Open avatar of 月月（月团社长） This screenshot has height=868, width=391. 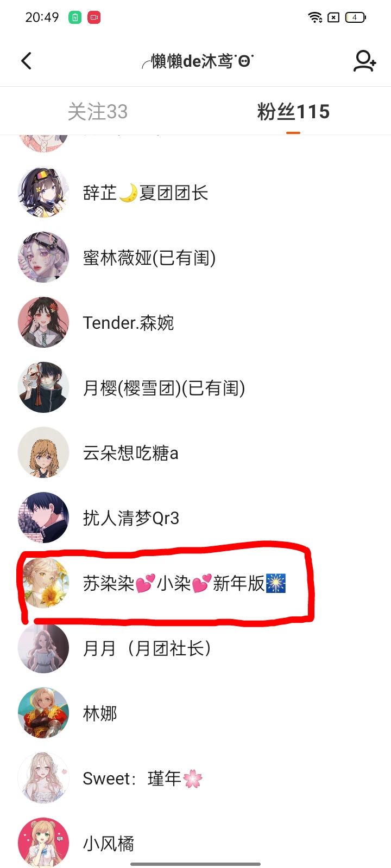click(x=43, y=648)
